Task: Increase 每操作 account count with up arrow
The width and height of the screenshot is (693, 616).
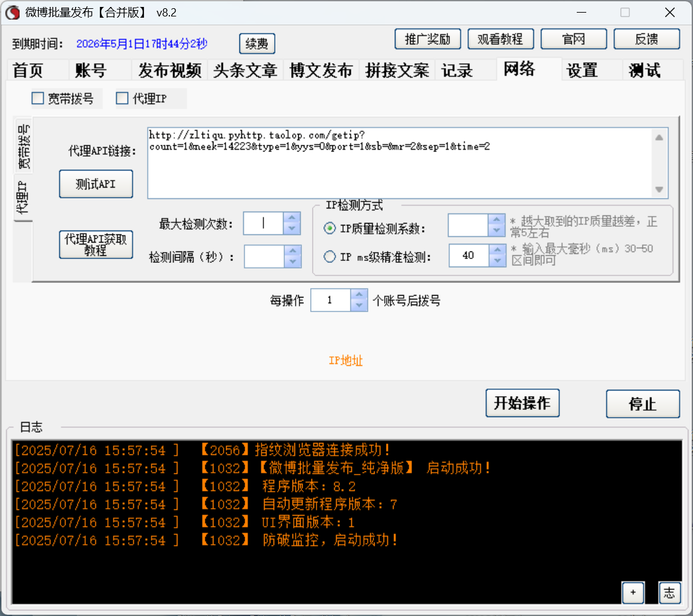Action: (x=359, y=294)
